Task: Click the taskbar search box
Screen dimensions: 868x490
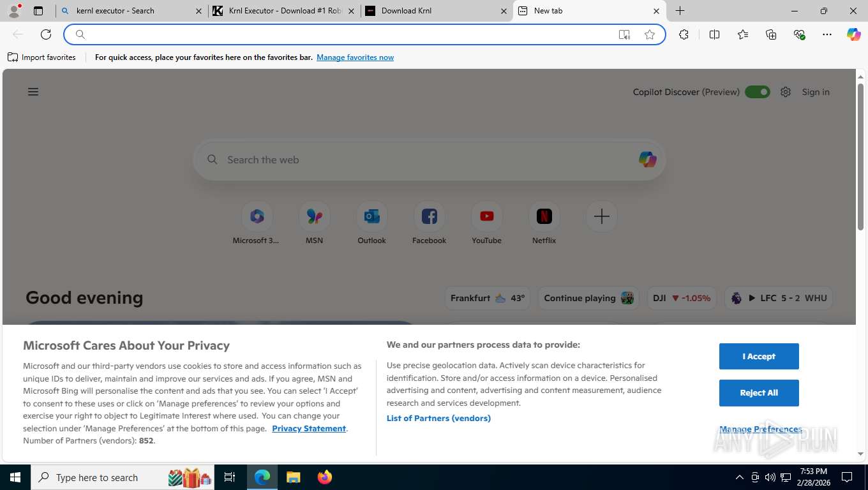Action: [x=123, y=477]
